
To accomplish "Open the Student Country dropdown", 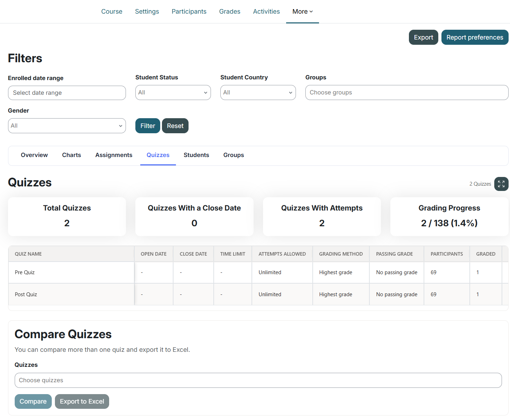I will tap(258, 93).
